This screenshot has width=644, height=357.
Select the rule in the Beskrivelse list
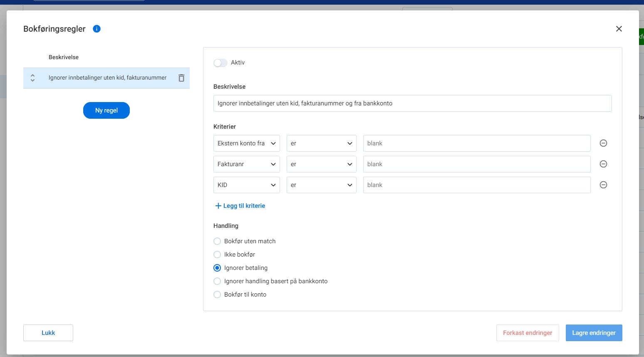click(x=107, y=78)
